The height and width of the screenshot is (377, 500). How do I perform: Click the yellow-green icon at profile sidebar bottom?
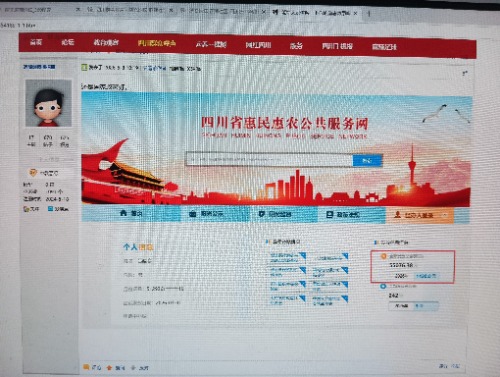pyautogui.click(x=26, y=209)
